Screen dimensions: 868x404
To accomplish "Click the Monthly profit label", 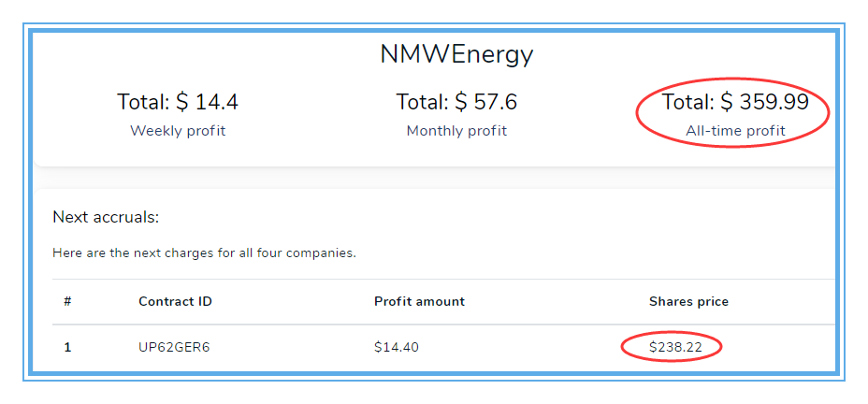I will [456, 131].
